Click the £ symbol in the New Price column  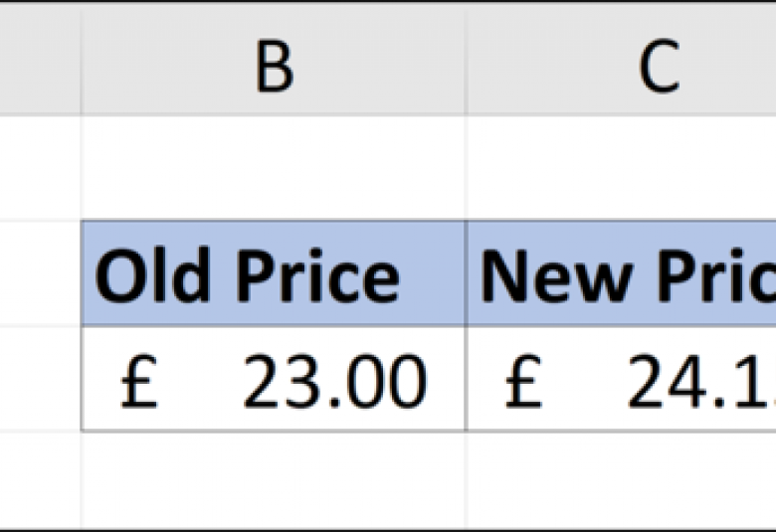pyautogui.click(x=523, y=382)
